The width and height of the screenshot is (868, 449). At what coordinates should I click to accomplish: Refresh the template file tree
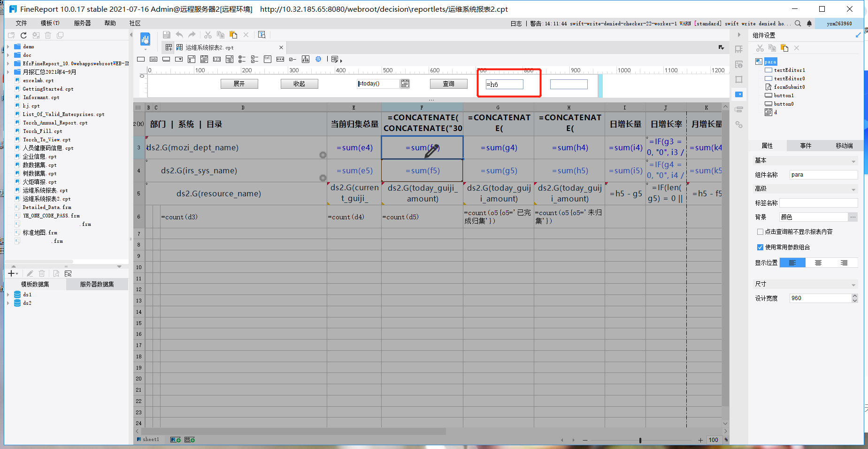click(23, 35)
